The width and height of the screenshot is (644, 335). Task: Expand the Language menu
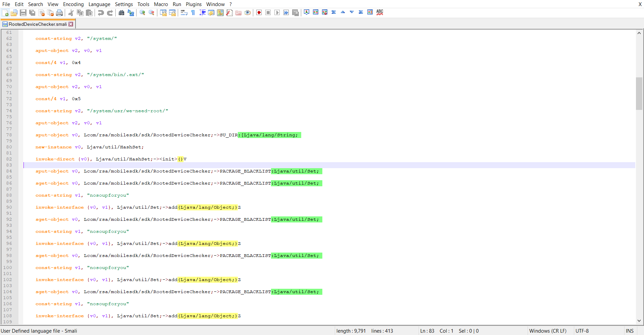click(x=99, y=4)
